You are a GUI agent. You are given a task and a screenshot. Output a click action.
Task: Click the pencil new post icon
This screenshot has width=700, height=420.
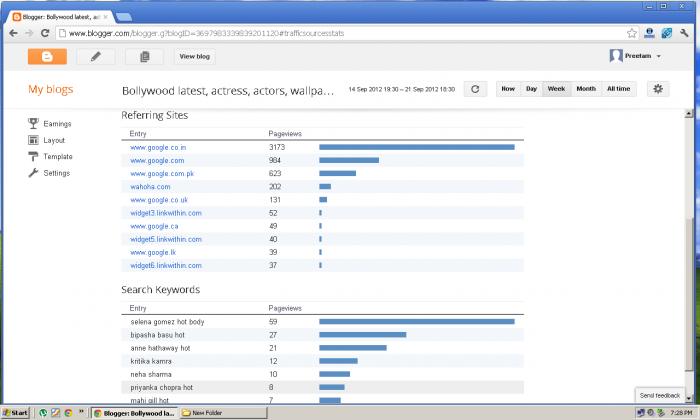pos(96,57)
